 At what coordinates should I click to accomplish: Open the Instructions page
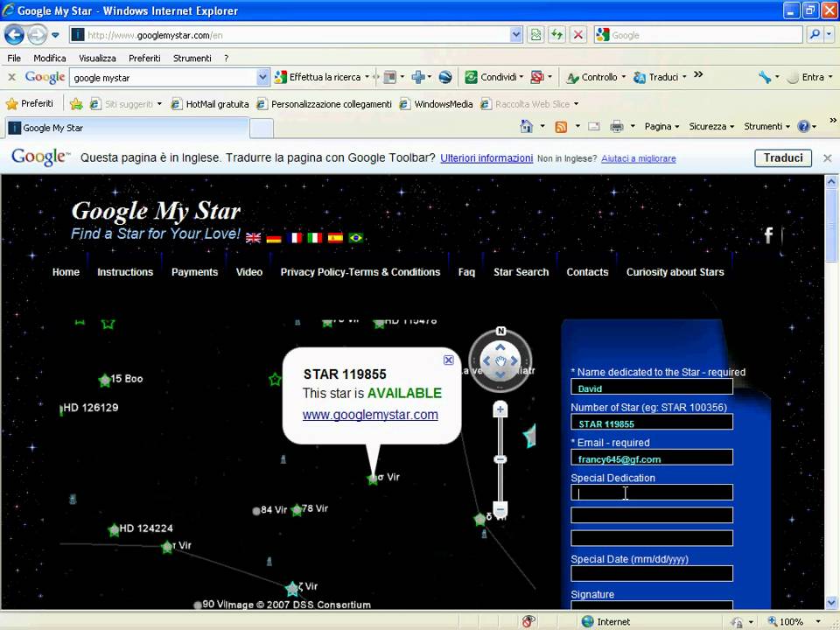(x=125, y=272)
